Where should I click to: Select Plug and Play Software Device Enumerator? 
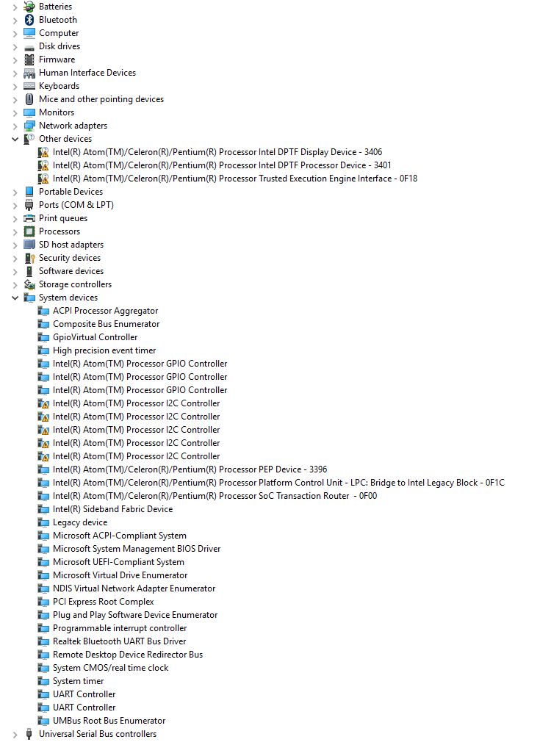pos(135,615)
